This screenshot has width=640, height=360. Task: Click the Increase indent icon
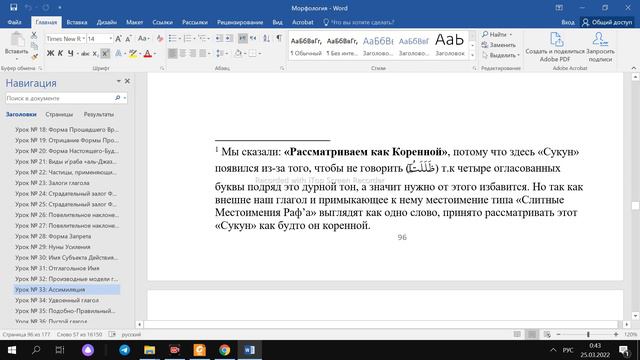pos(229,38)
